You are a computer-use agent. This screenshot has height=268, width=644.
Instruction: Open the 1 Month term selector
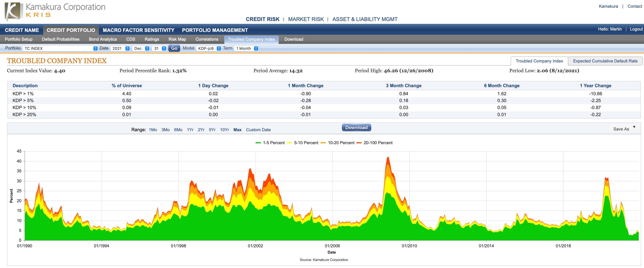[x=246, y=48]
